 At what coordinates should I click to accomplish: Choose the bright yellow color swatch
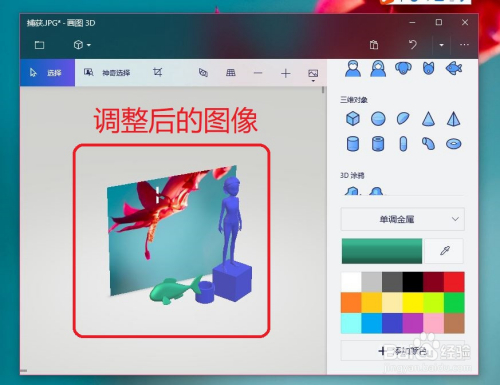413,303
